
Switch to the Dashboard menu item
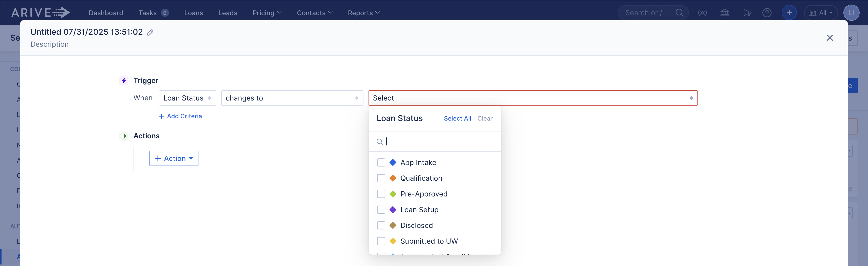coord(106,12)
